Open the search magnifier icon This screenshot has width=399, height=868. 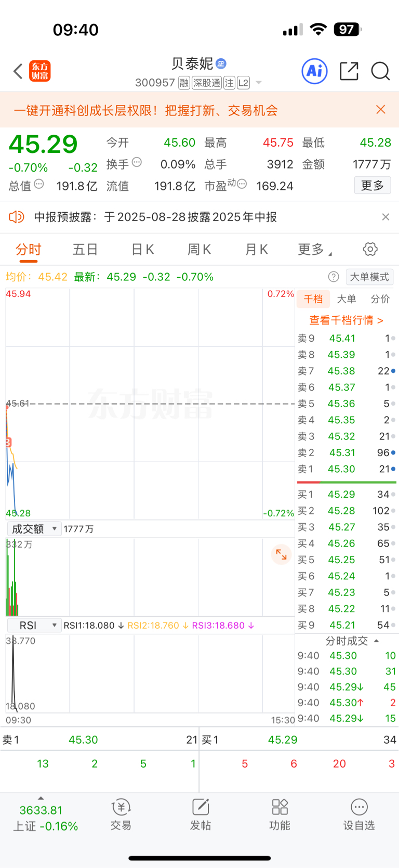[380, 71]
